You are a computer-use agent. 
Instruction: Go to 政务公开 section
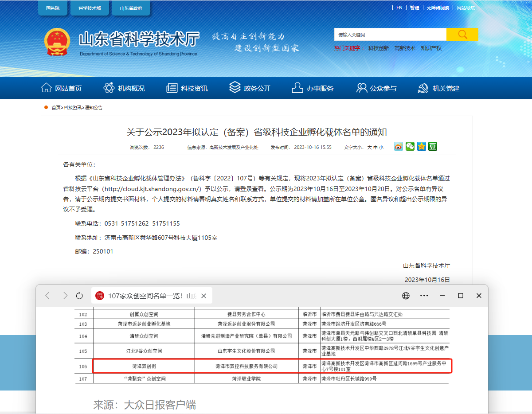click(x=250, y=88)
